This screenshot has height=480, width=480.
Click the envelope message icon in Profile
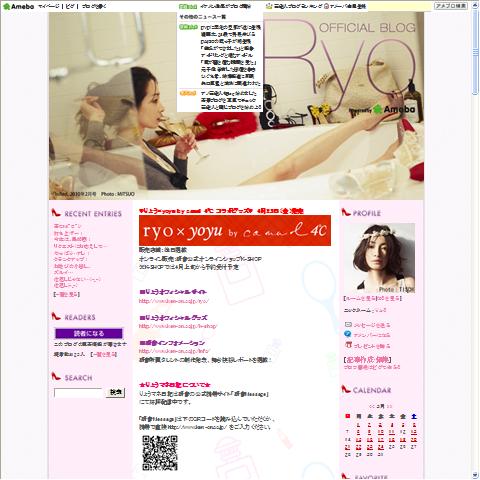tap(348, 324)
